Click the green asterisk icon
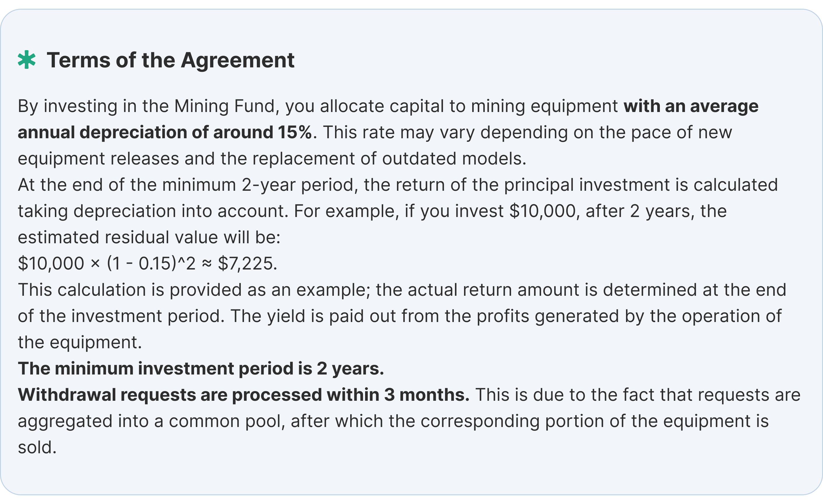This screenshot has width=823, height=504. tap(27, 60)
